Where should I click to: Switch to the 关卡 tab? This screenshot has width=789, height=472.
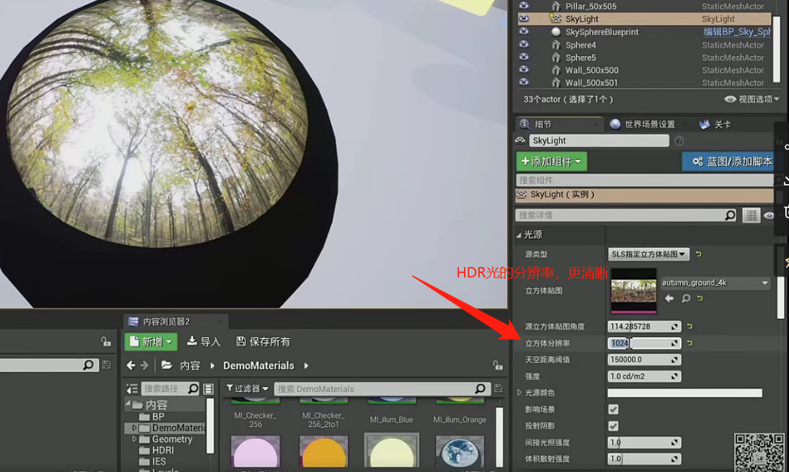715,124
